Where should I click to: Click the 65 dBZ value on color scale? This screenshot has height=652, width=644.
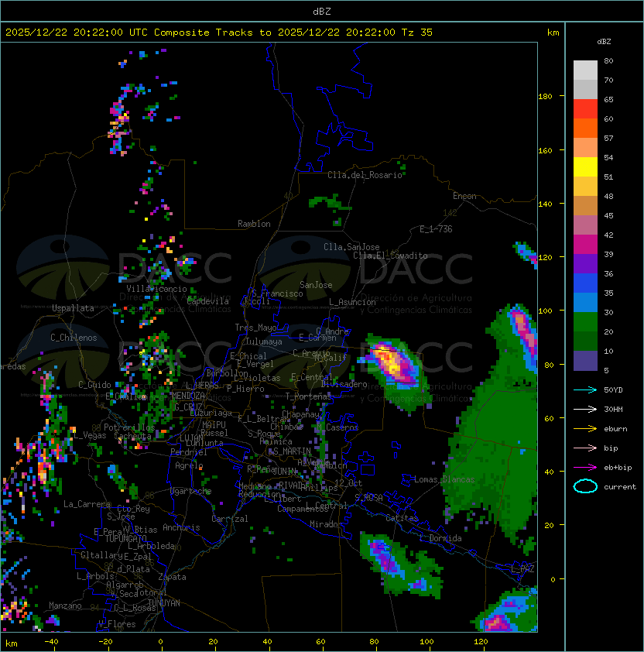point(608,100)
